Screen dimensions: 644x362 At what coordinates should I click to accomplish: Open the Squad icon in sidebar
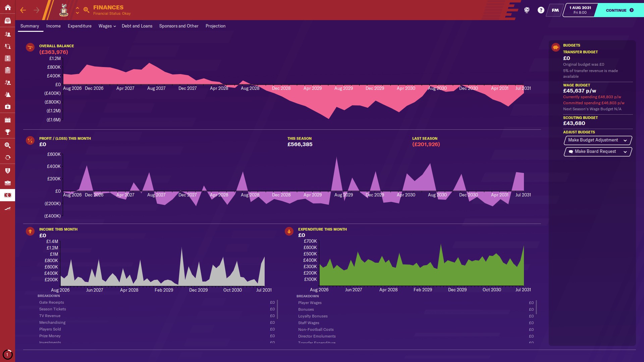click(x=7, y=34)
